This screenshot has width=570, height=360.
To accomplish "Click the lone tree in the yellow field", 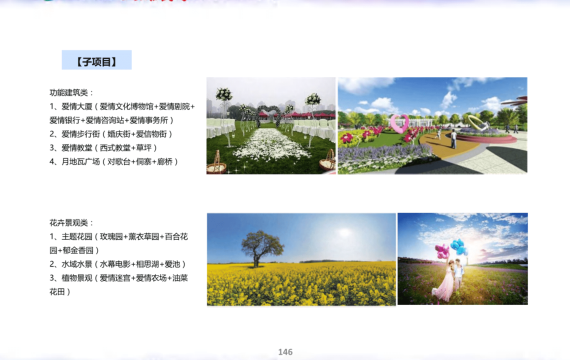I will click(261, 248).
